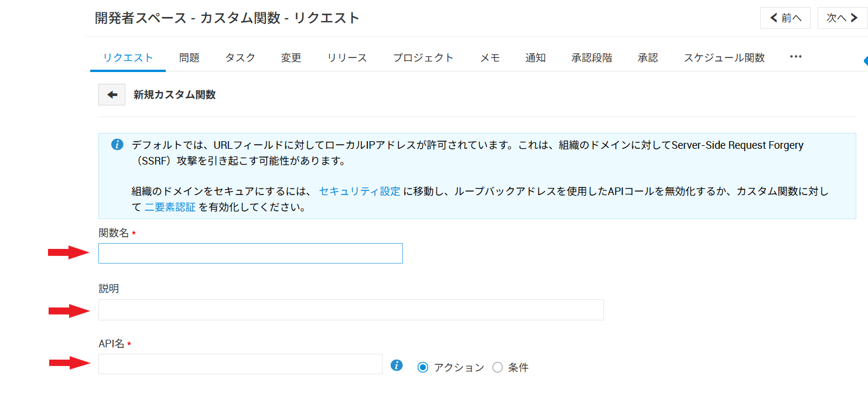Image resolution: width=868 pixels, height=393 pixels.
Task: Focus the 説明 text field
Action: point(351,310)
